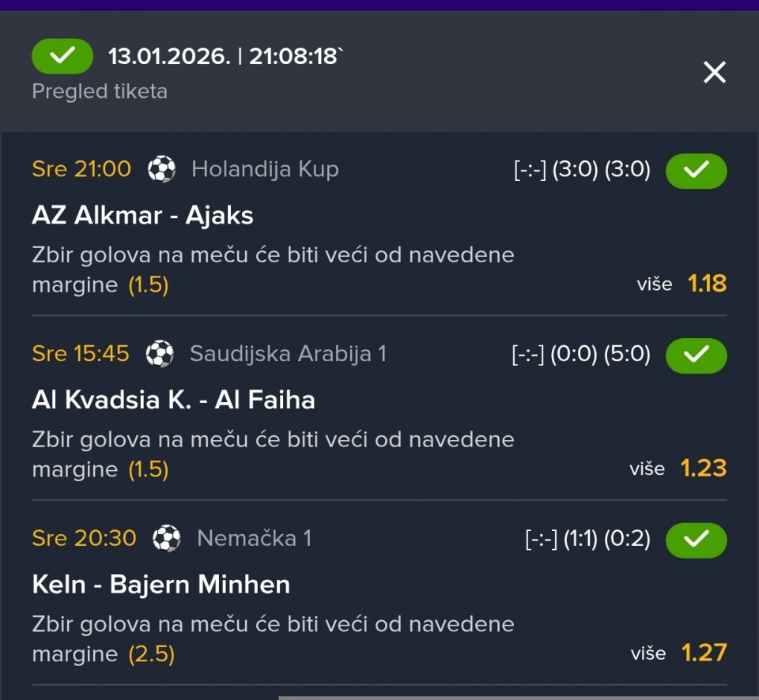Click green checkmark for AZ Alkmar match
759x700 pixels.
click(x=696, y=171)
